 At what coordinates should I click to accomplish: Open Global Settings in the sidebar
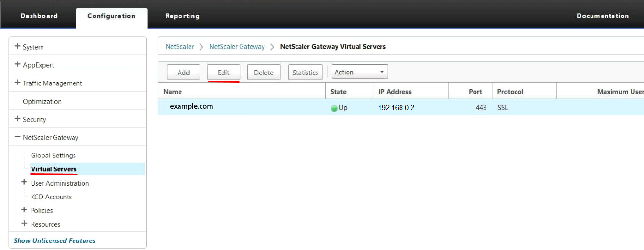(53, 156)
